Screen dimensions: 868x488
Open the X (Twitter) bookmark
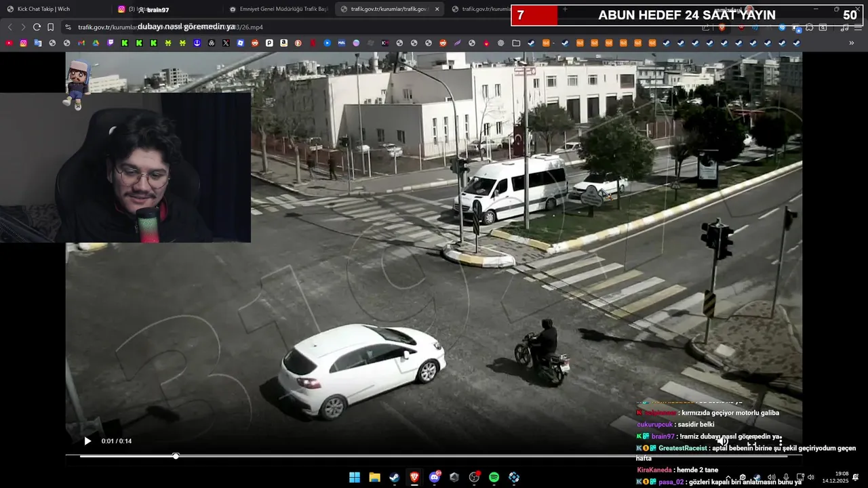226,43
